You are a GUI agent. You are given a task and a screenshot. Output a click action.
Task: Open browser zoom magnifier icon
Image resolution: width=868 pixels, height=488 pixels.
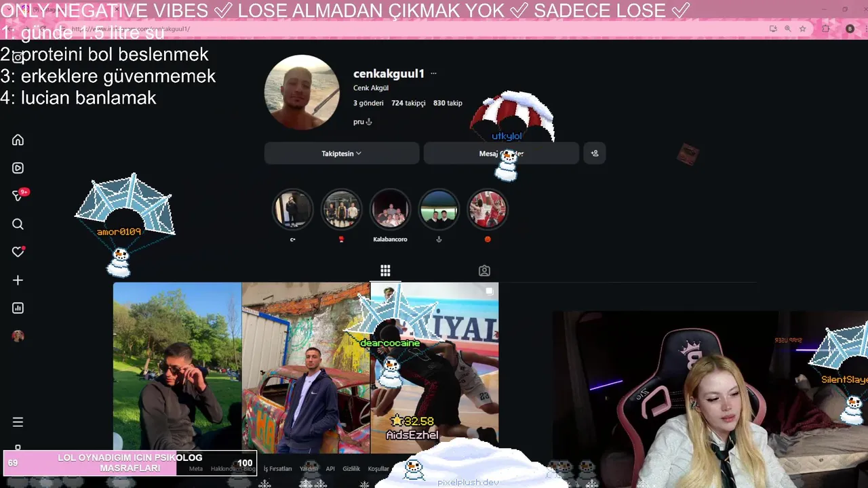788,28
